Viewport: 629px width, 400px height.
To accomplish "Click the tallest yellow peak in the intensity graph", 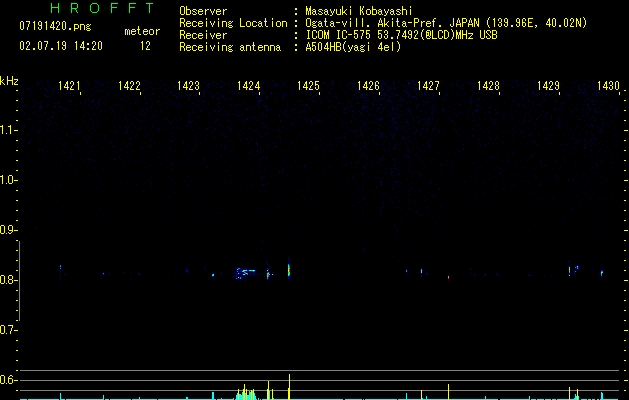I will pyautogui.click(x=289, y=387).
